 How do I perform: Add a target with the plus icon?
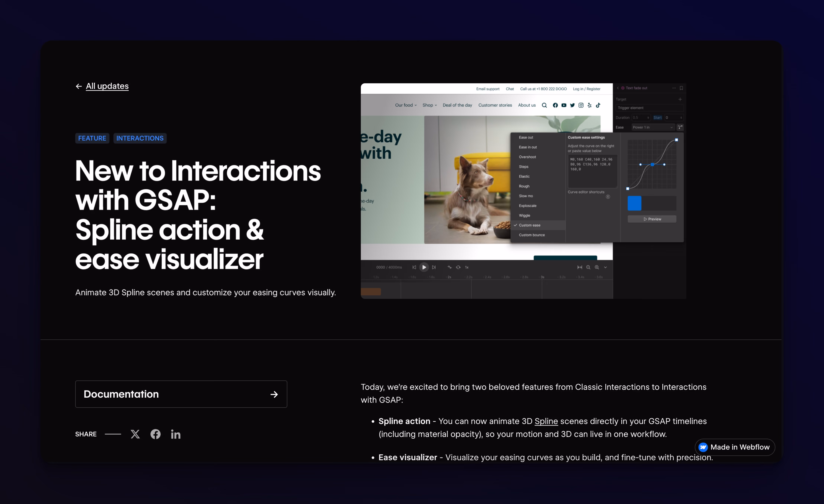point(680,99)
